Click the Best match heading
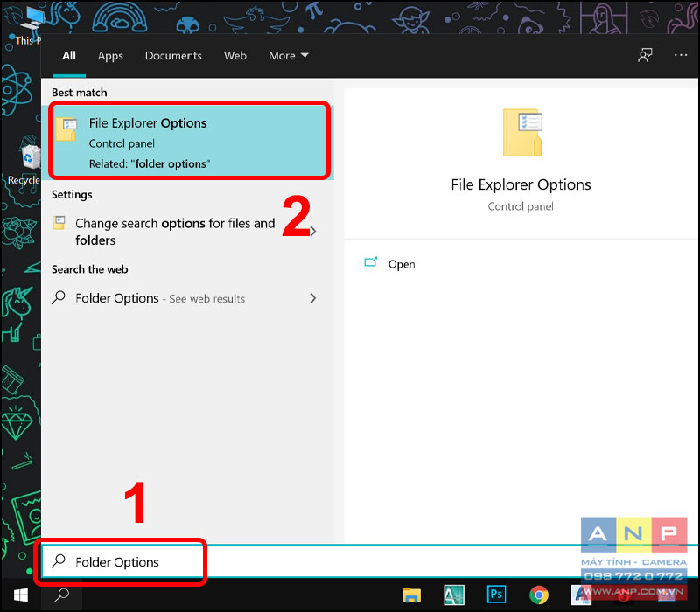Image resolution: width=700 pixels, height=612 pixels. tap(80, 93)
